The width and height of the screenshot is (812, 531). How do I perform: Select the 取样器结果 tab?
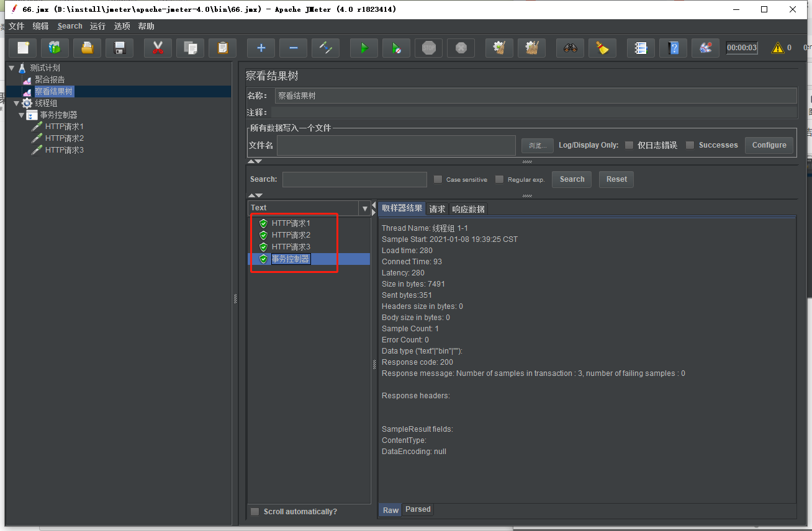402,208
